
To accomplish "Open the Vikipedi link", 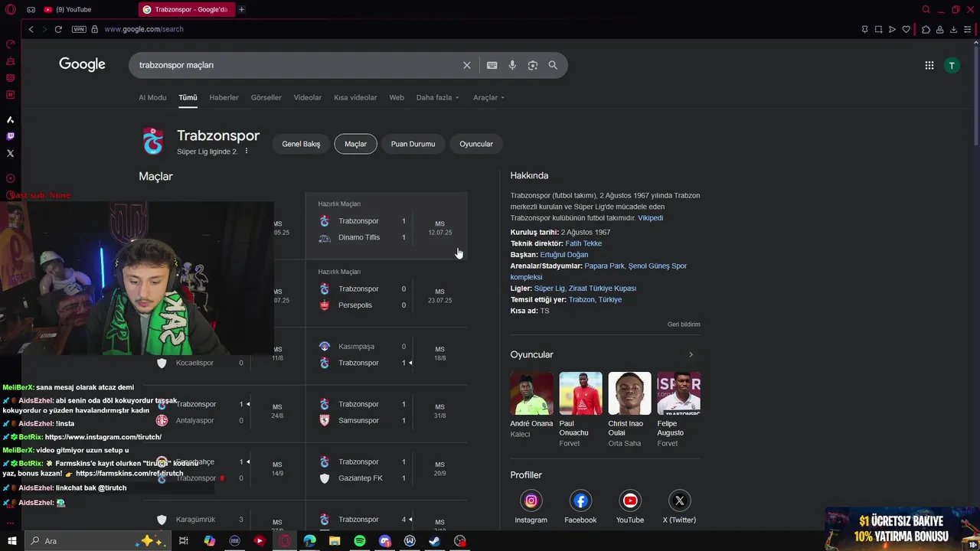I will 650,218.
